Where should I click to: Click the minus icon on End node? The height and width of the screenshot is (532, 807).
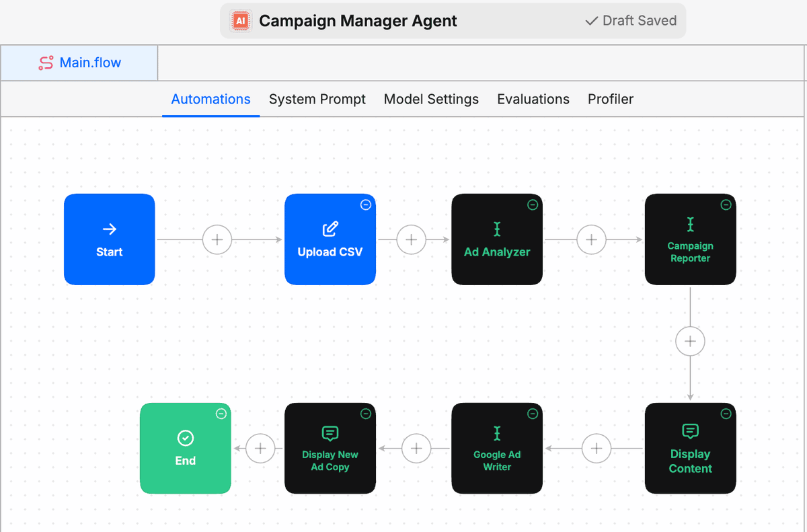[221, 414]
